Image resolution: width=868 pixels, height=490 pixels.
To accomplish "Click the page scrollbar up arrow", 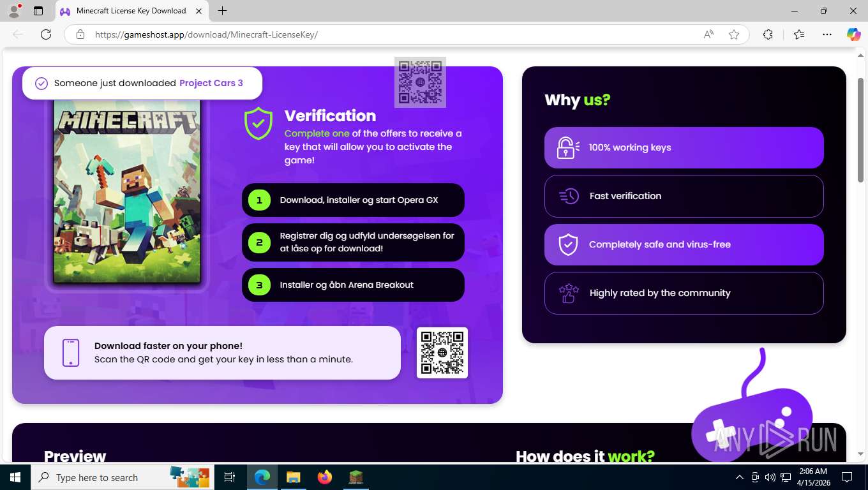I will [860, 56].
